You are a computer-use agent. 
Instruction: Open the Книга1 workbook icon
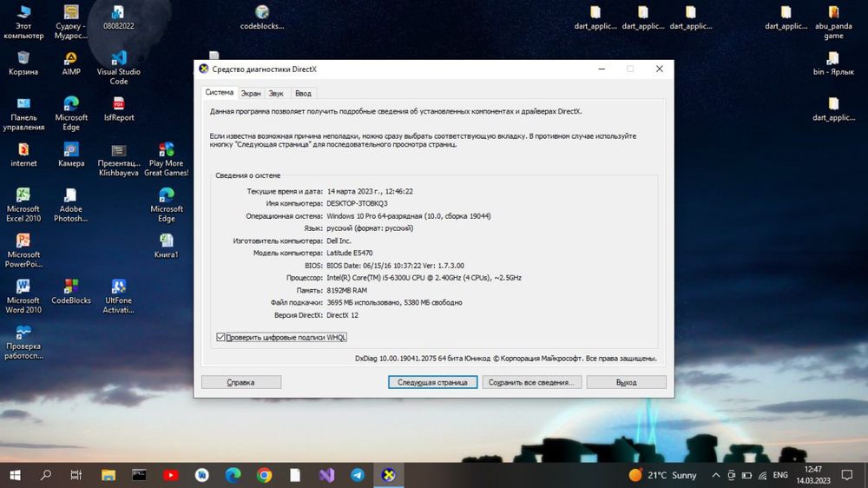click(166, 246)
